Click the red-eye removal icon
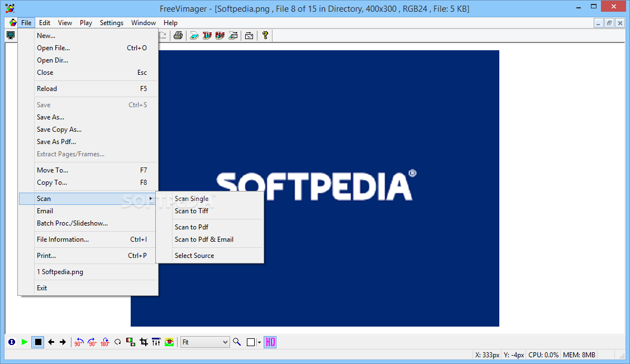This screenshot has height=364, width=630. coord(169,342)
